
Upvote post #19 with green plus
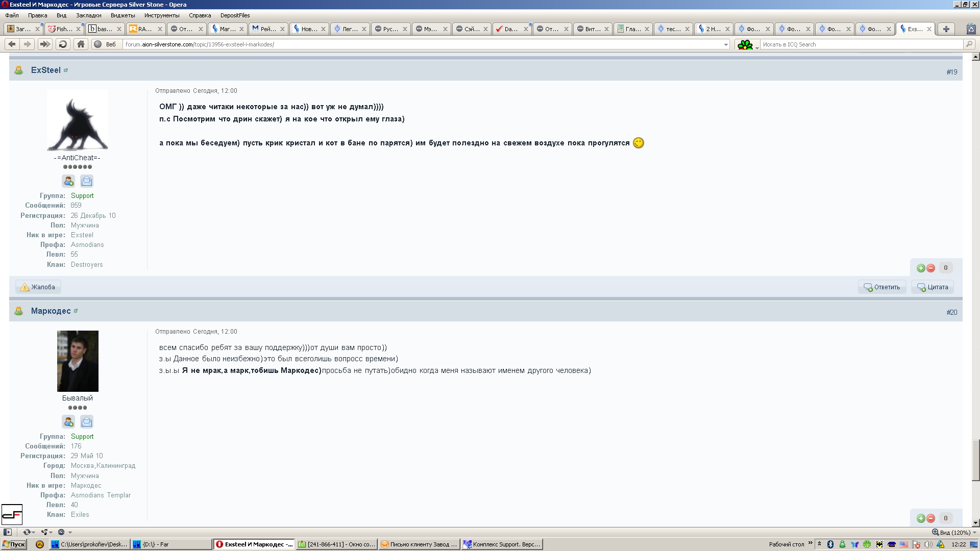tap(921, 268)
